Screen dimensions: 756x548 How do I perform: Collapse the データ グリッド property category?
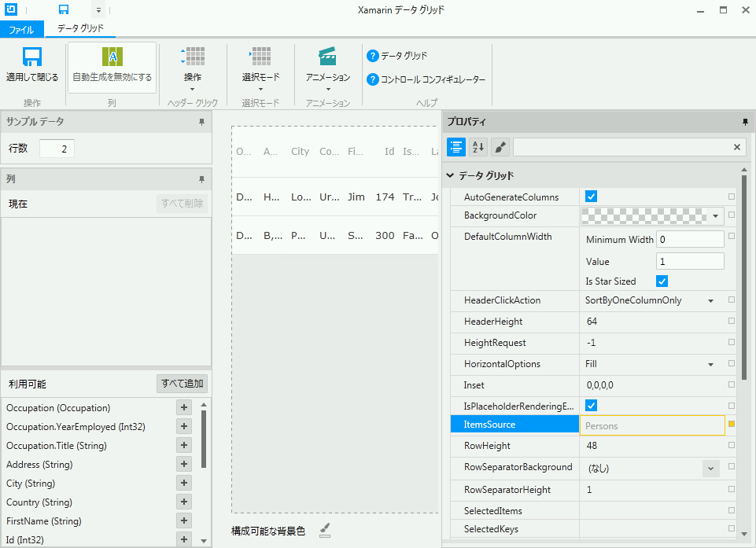tap(450, 175)
